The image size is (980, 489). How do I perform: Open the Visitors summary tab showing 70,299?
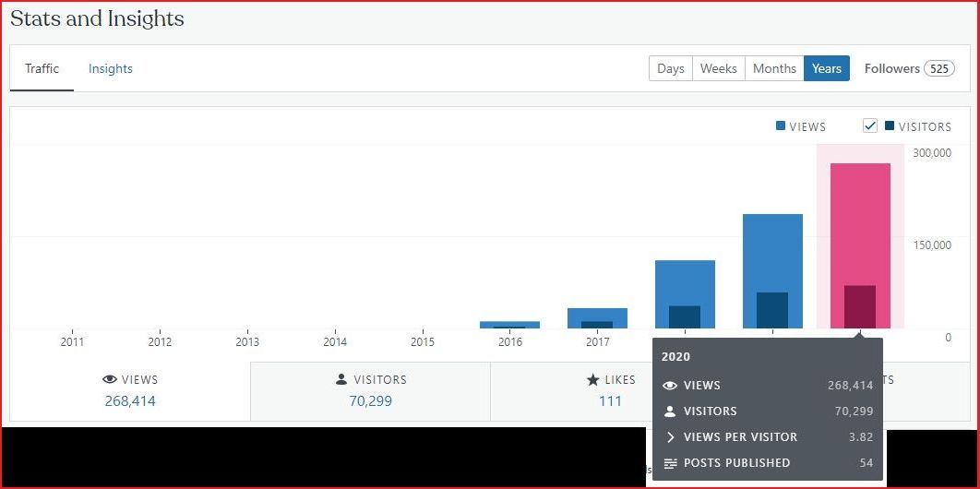point(370,390)
